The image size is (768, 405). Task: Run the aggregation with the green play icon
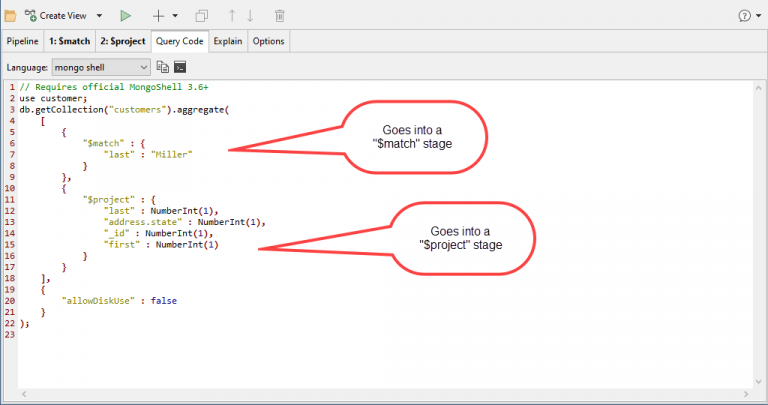(125, 16)
